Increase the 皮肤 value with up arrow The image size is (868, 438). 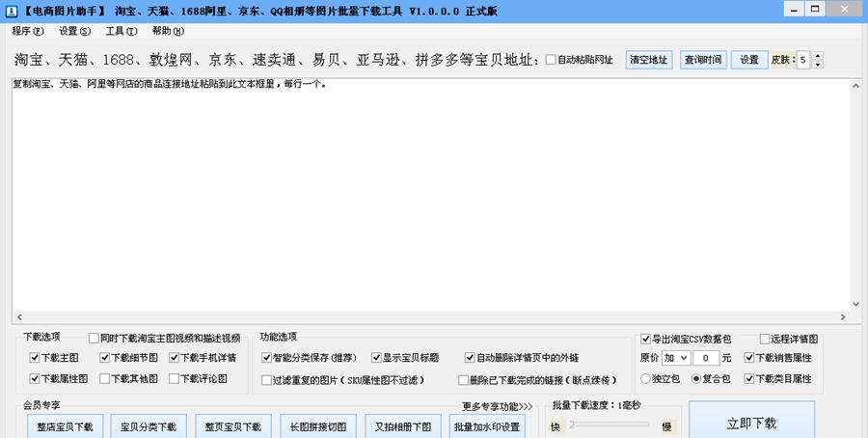818,56
